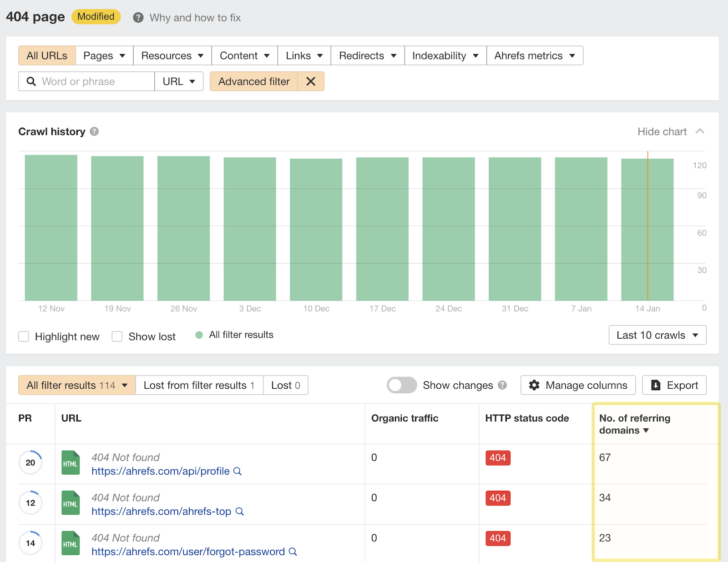The width and height of the screenshot is (728, 562).
Task: Click the 12 Nov crawl bar
Action: (x=51, y=228)
